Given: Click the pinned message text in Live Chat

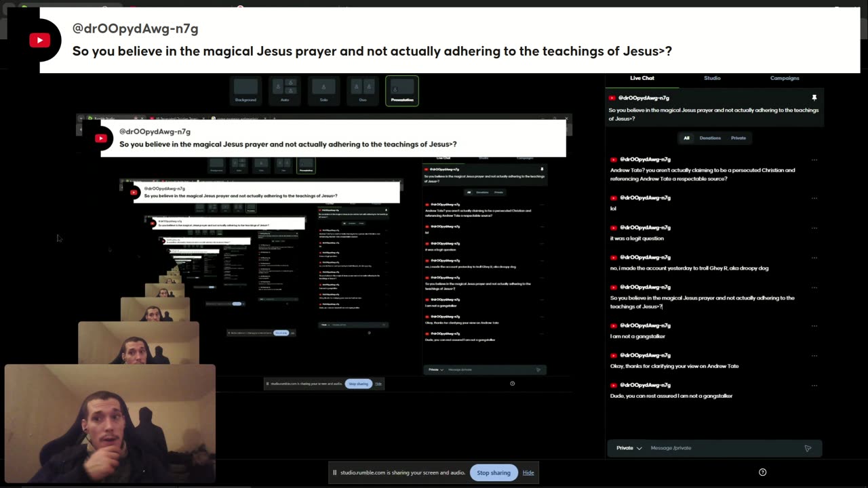Looking at the screenshot, I should [x=713, y=114].
